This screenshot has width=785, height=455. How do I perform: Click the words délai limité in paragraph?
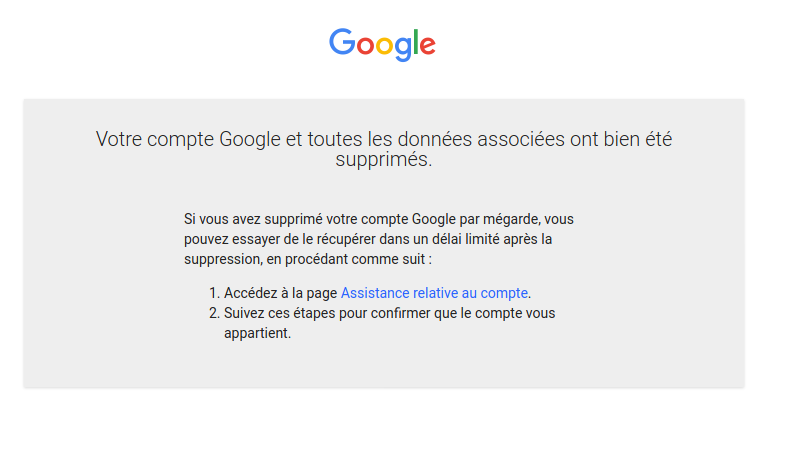click(x=466, y=239)
